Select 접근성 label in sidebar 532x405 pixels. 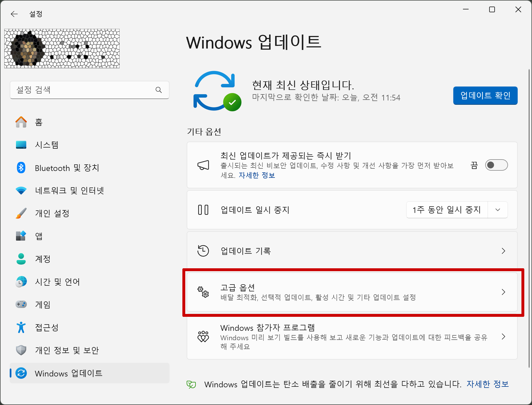[47, 327]
